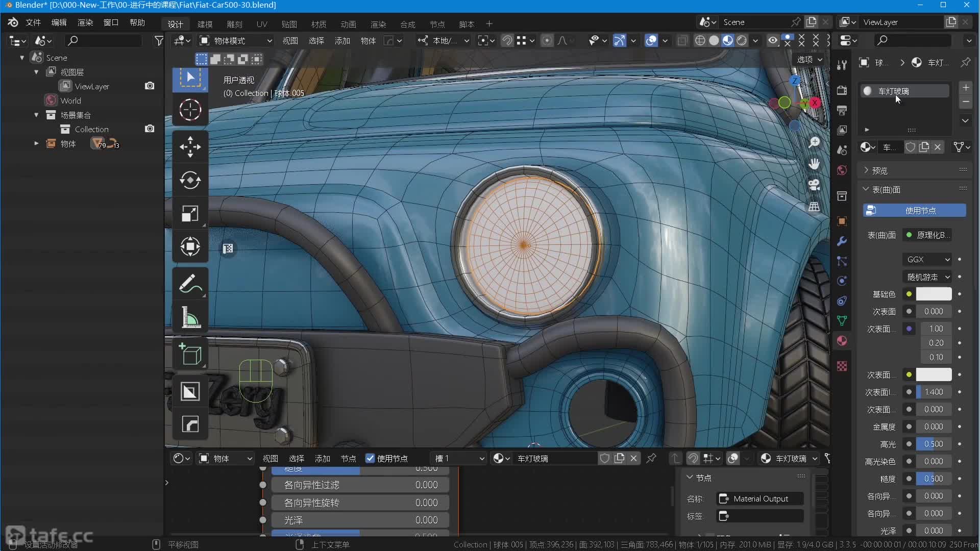Select the Add Cube tool
The image size is (980, 551).
pos(190,354)
